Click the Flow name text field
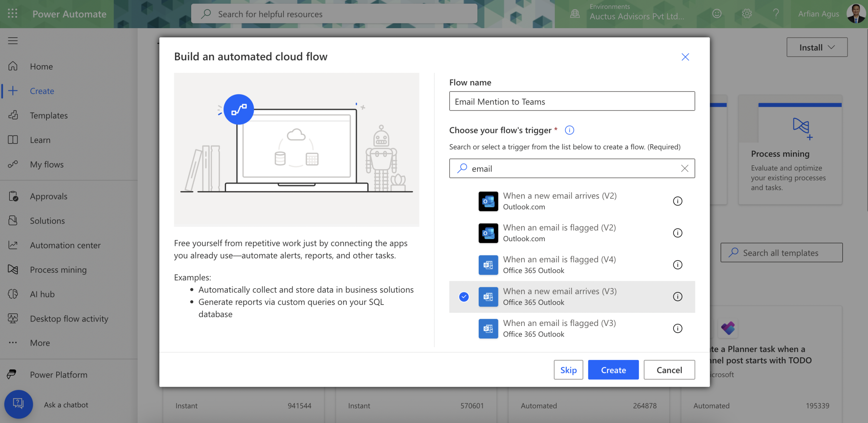The height and width of the screenshot is (423, 868). click(572, 101)
